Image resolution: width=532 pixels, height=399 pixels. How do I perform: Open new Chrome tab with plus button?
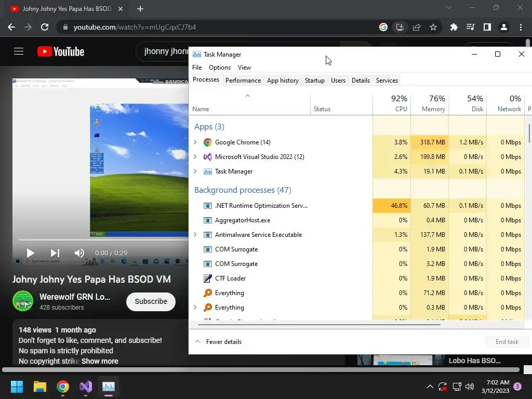click(140, 9)
